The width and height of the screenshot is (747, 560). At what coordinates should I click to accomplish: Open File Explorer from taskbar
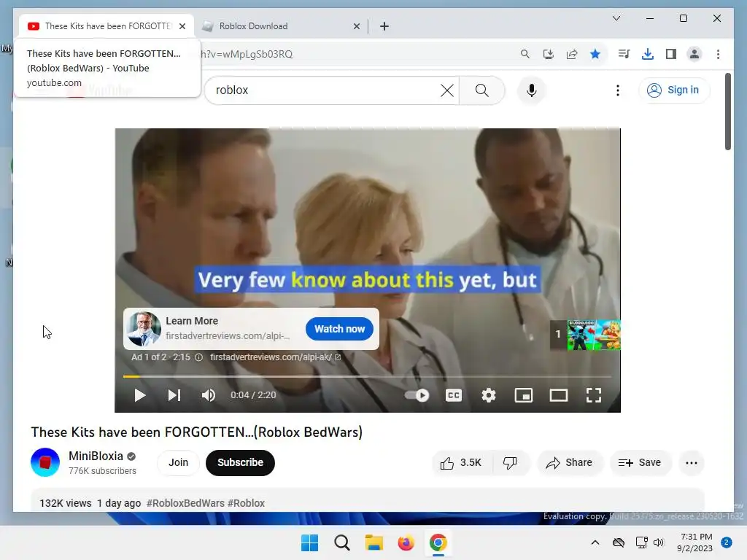coord(374,542)
